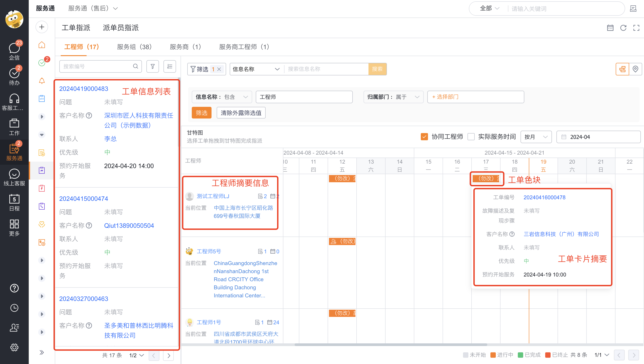The height and width of the screenshot is (364, 644).
Task: Switch to the 工单指派 tab
Action: (76, 28)
